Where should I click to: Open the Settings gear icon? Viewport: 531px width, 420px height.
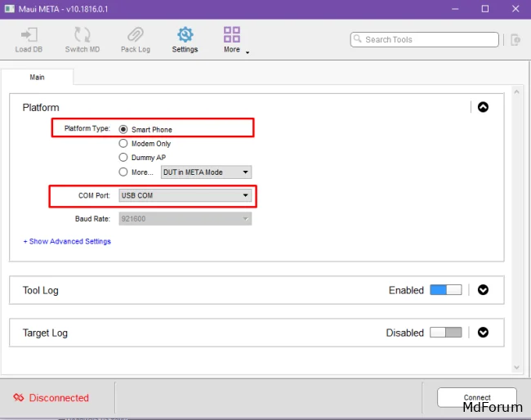[185, 35]
